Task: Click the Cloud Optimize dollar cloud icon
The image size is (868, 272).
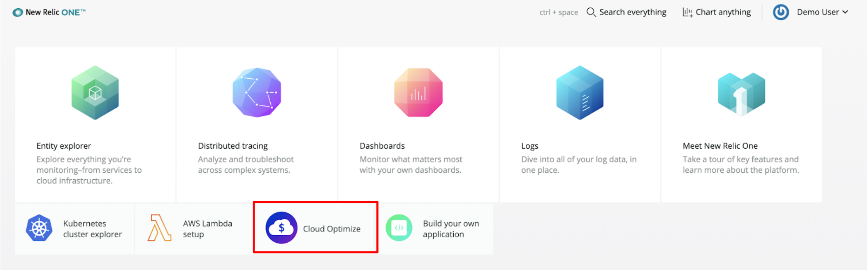Action: [x=281, y=228]
